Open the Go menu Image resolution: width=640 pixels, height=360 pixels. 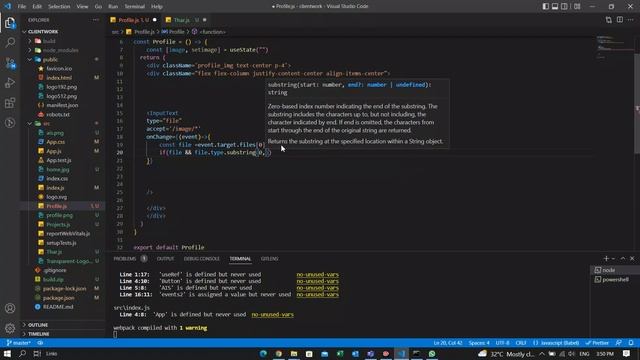point(98,7)
